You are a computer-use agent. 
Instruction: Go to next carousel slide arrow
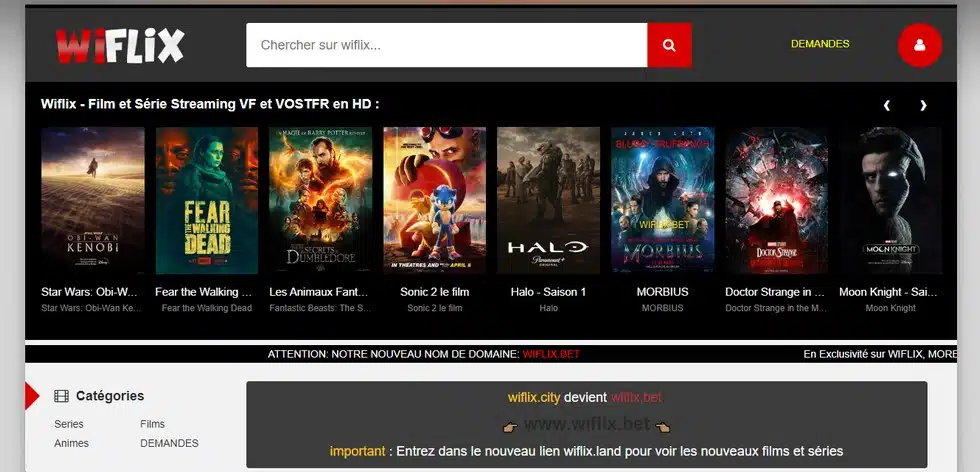(x=923, y=105)
